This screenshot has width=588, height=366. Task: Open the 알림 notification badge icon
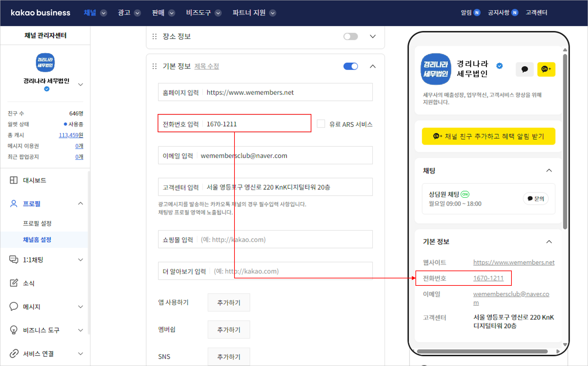click(477, 13)
